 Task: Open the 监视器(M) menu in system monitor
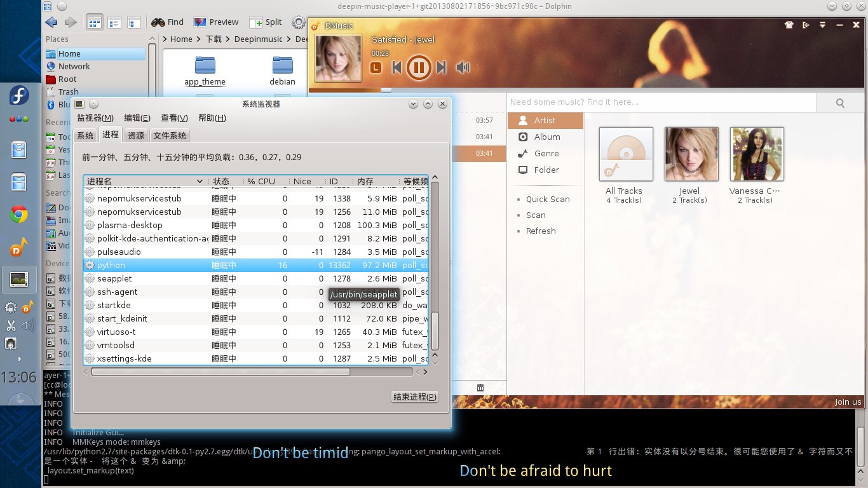95,118
